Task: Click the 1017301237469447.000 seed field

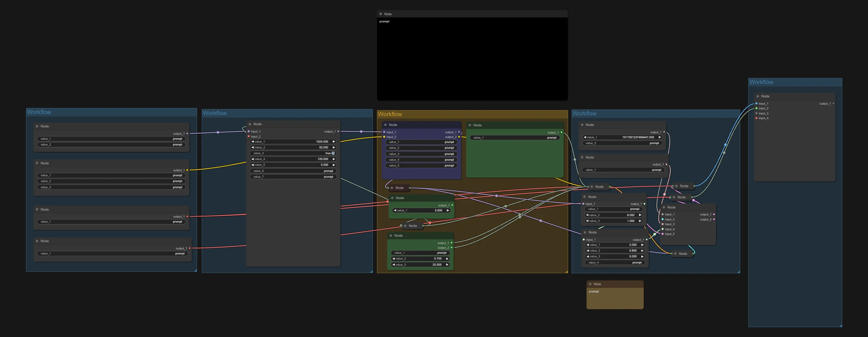Action: pos(622,137)
